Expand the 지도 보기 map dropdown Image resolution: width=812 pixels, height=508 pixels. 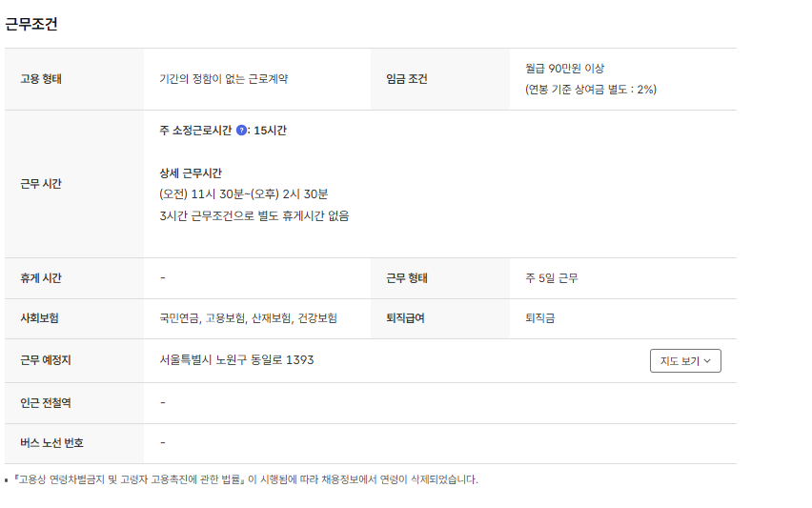click(x=684, y=361)
